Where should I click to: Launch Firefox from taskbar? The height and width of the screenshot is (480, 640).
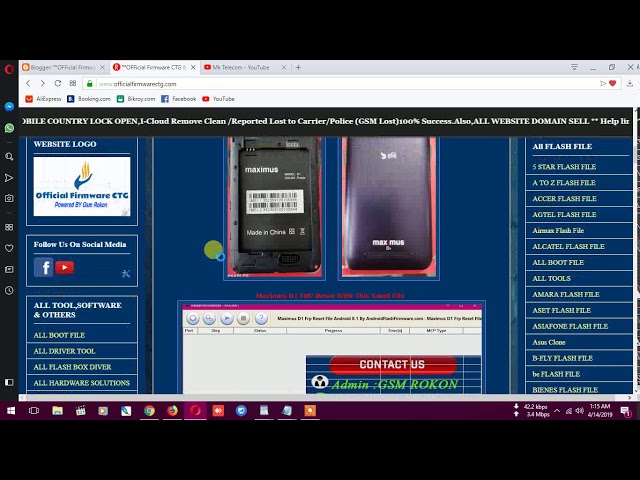point(172,411)
